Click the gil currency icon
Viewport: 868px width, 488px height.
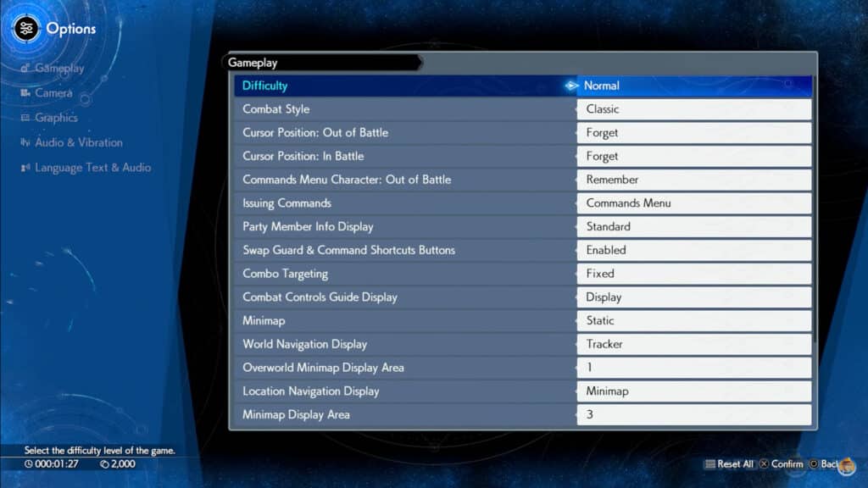tap(104, 463)
